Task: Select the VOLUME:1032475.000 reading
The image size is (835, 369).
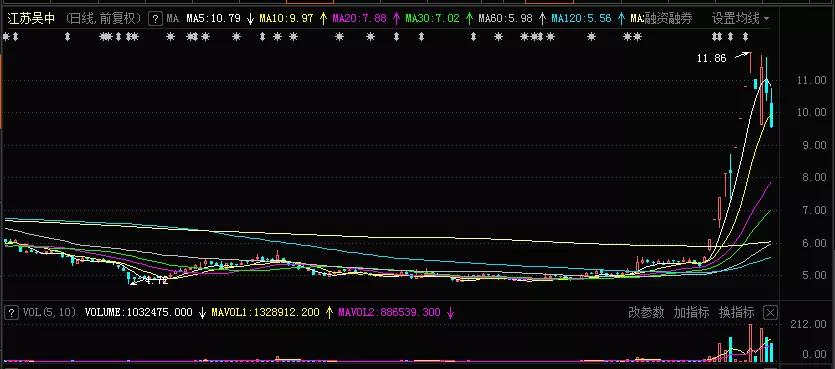Action: pos(138,313)
